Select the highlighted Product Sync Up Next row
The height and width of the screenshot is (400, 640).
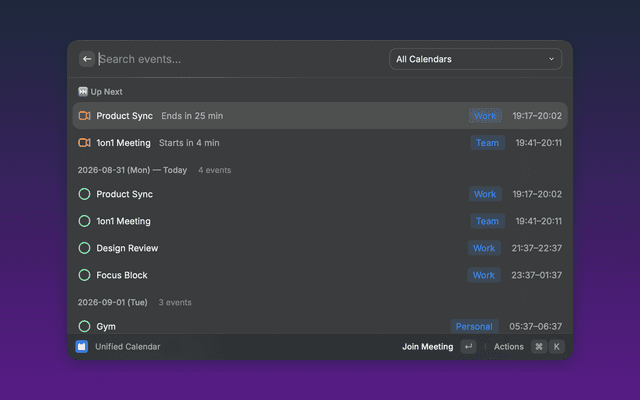tap(320, 116)
